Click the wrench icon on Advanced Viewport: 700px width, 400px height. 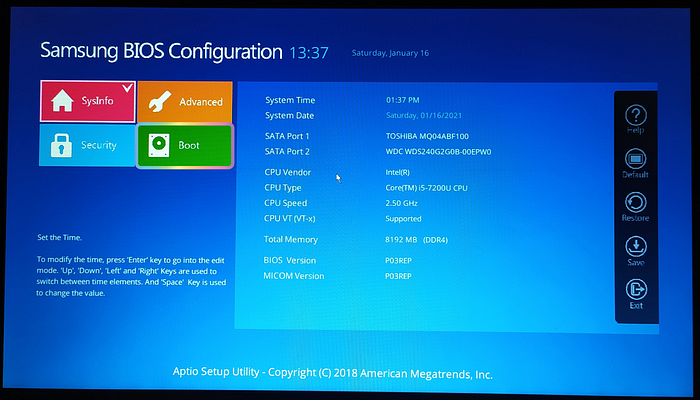pos(159,102)
